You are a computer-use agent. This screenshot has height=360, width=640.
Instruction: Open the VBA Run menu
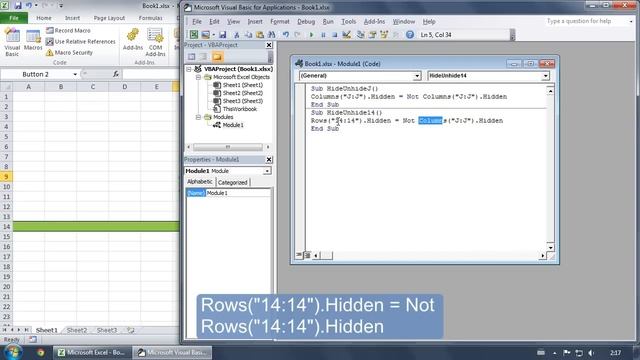pos(328,22)
